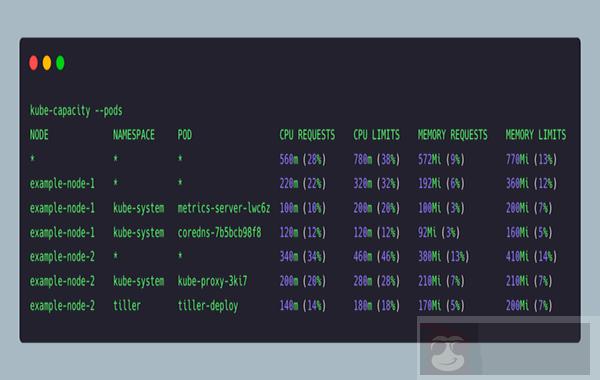
Task: Click the tiller namespace cell
Action: pyautogui.click(x=127, y=306)
